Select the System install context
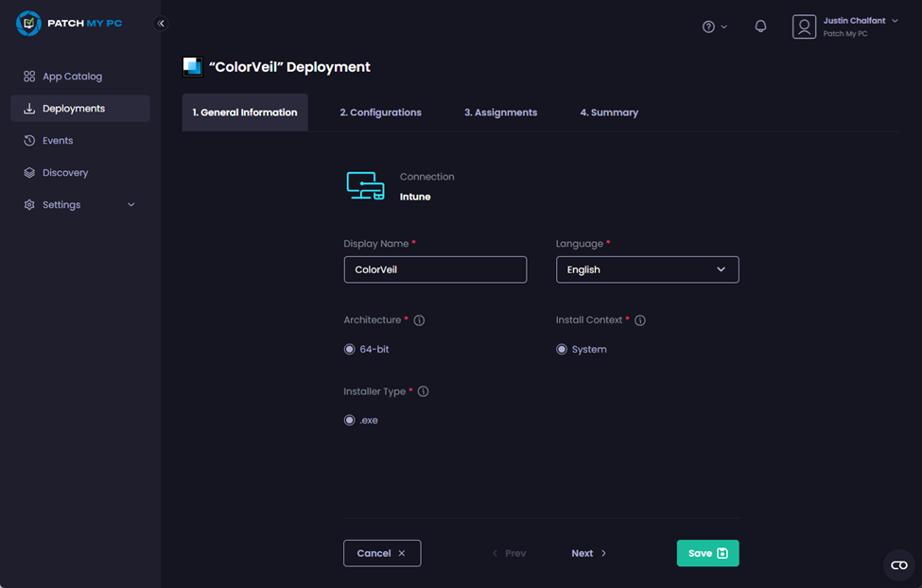This screenshot has height=588, width=922. click(x=561, y=349)
